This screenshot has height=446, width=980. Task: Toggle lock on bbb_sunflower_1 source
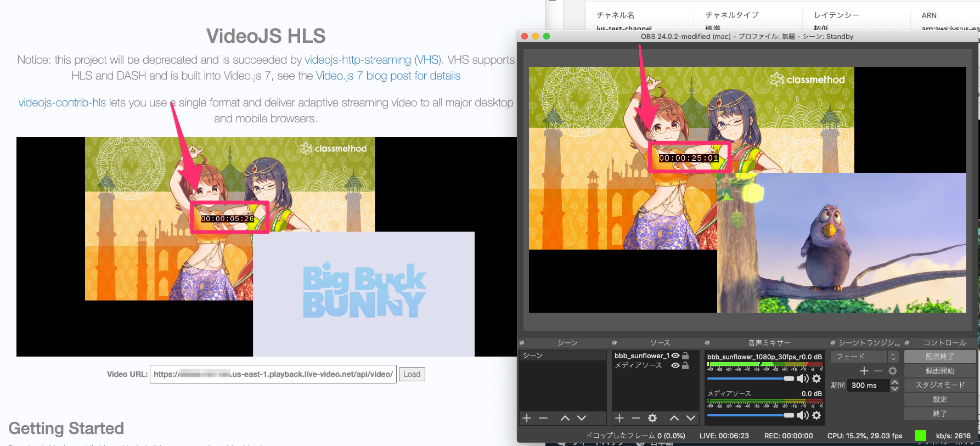[x=685, y=355]
